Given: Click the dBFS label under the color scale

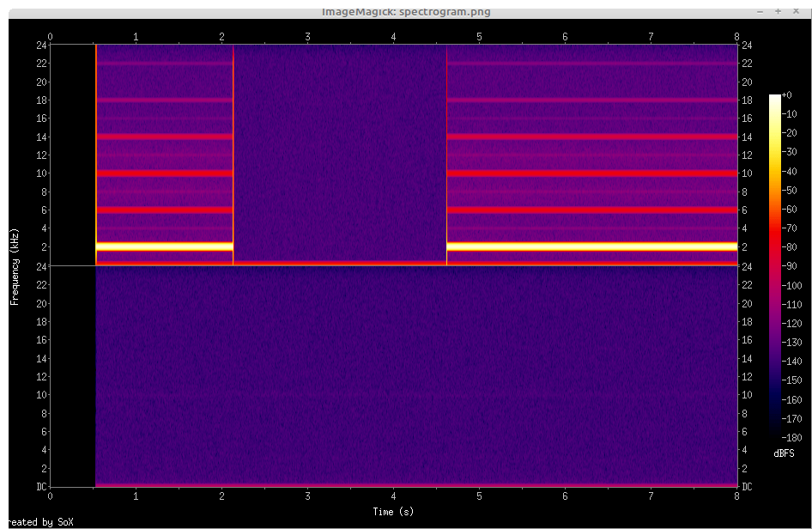Looking at the screenshot, I should (784, 453).
